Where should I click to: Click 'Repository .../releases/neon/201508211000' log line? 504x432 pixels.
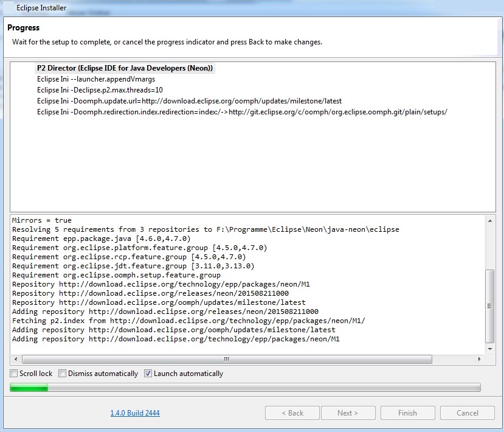point(150,293)
